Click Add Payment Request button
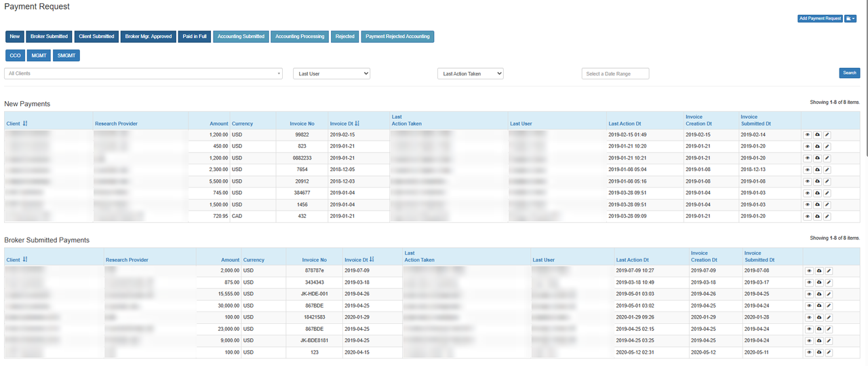The image size is (868, 366). pos(820,18)
